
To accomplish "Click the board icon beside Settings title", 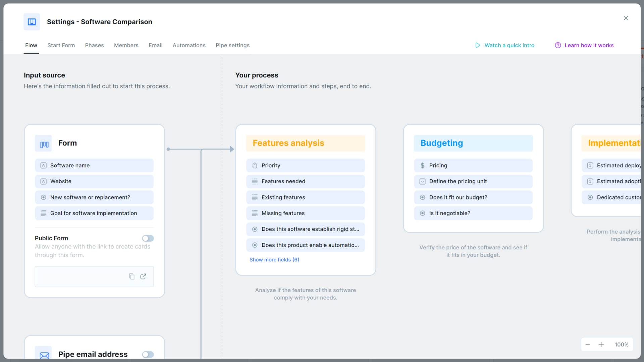I will 32,21.
